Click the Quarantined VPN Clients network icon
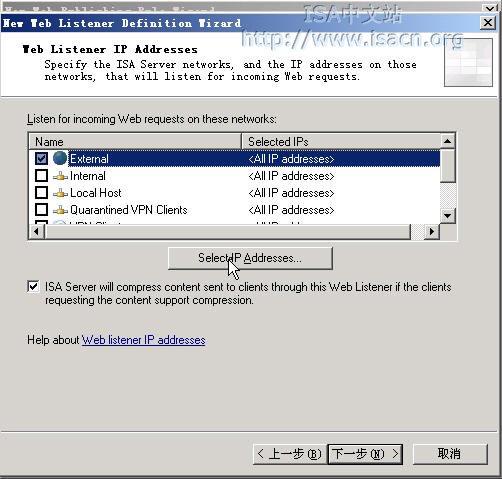 click(60, 210)
